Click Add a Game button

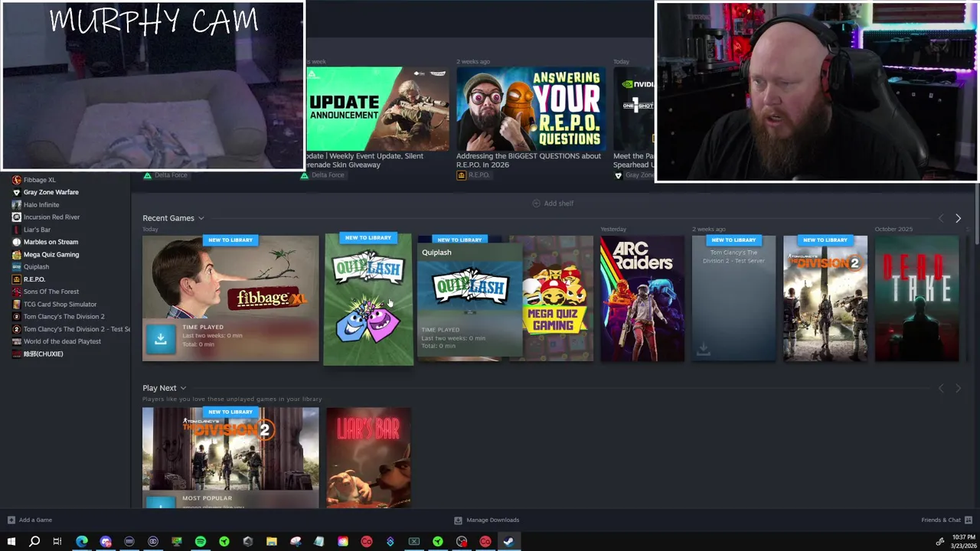tap(30, 520)
